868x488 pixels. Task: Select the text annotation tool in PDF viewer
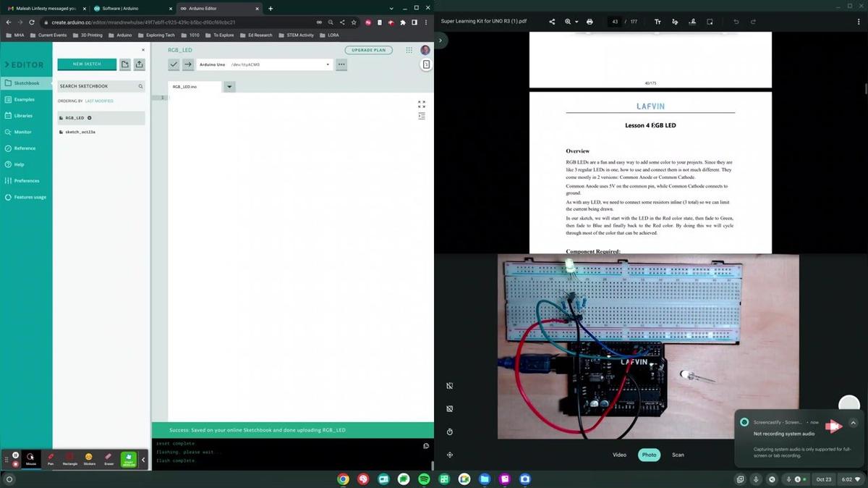coord(658,22)
